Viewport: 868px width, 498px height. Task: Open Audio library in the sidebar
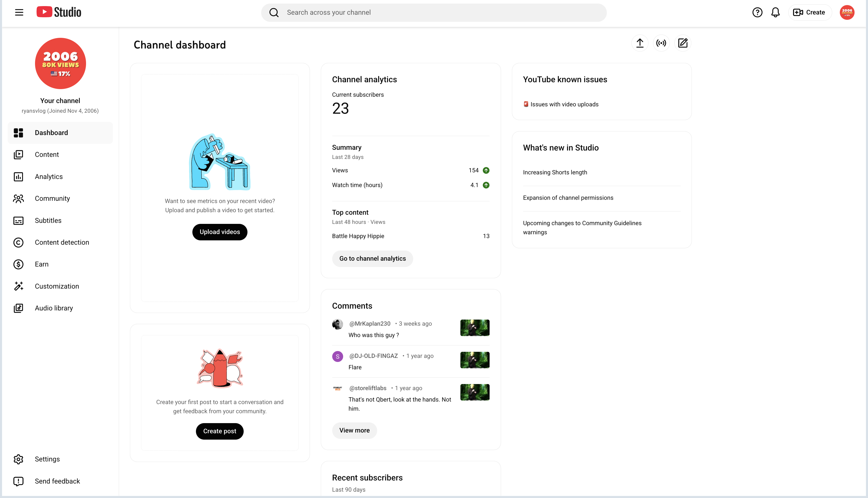pyautogui.click(x=60, y=308)
